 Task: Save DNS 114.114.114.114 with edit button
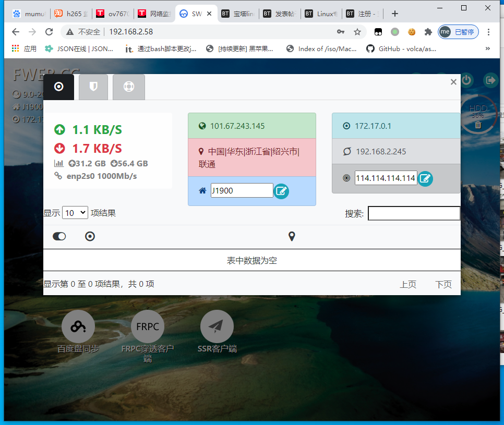coord(425,179)
